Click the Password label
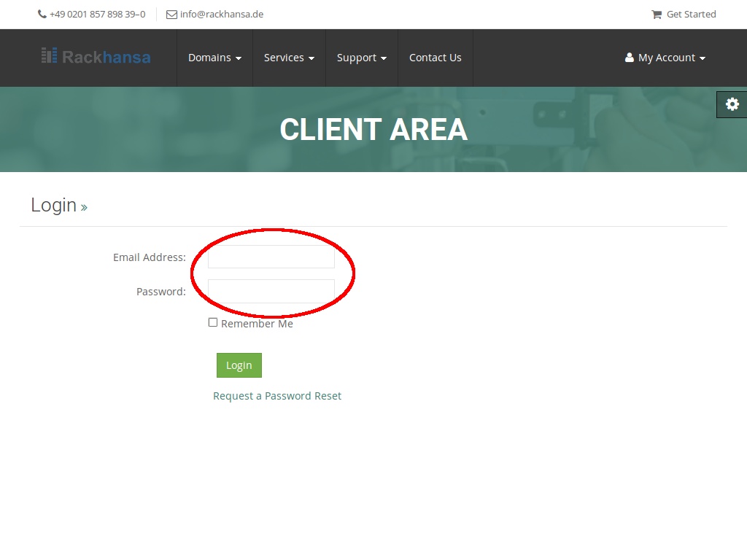Image resolution: width=747 pixels, height=560 pixels. click(161, 292)
